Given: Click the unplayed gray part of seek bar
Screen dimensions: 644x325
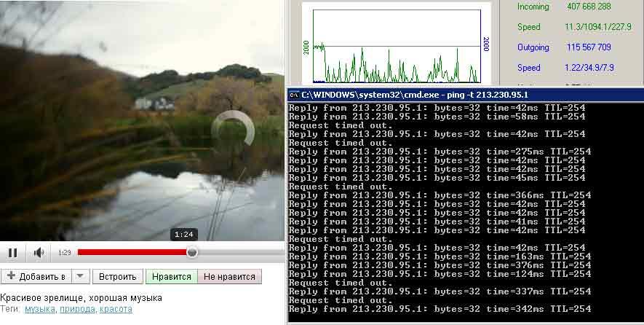Looking at the screenshot, I should 240,252.
